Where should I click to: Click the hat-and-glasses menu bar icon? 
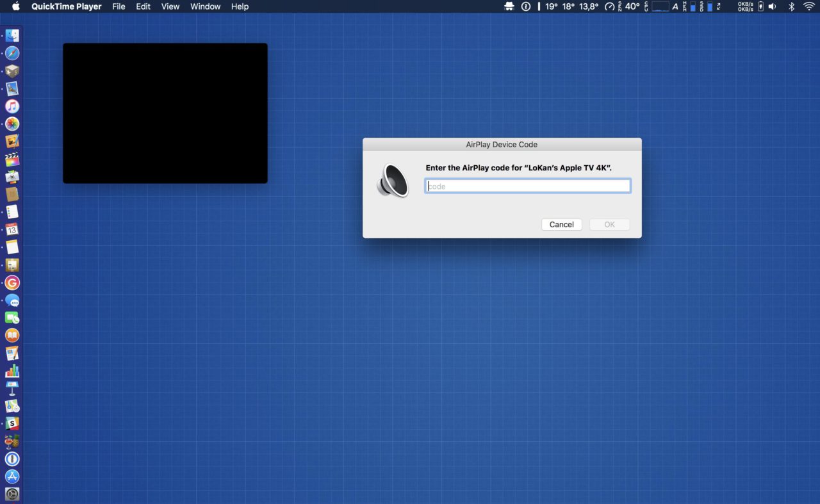[509, 6]
